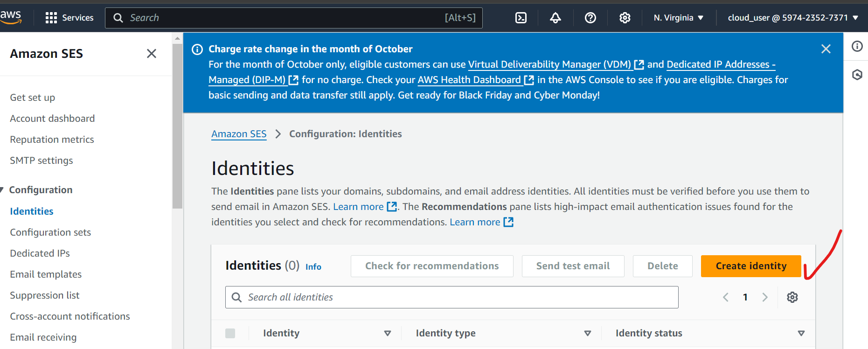Open the notifications bell
Image resolution: width=868 pixels, height=349 pixels.
coord(555,18)
